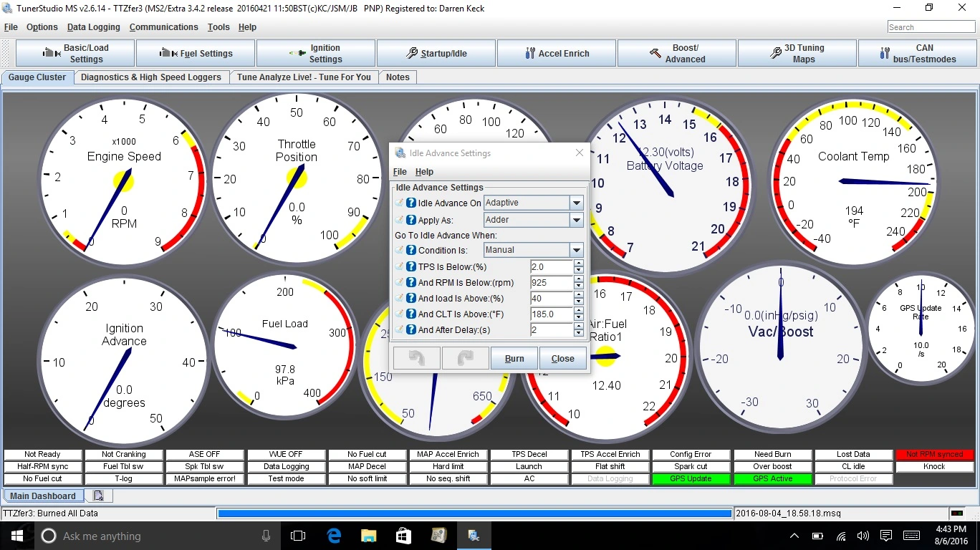This screenshot has width=980, height=550.
Task: Open the Windows Store taskbar icon
Action: click(403, 536)
